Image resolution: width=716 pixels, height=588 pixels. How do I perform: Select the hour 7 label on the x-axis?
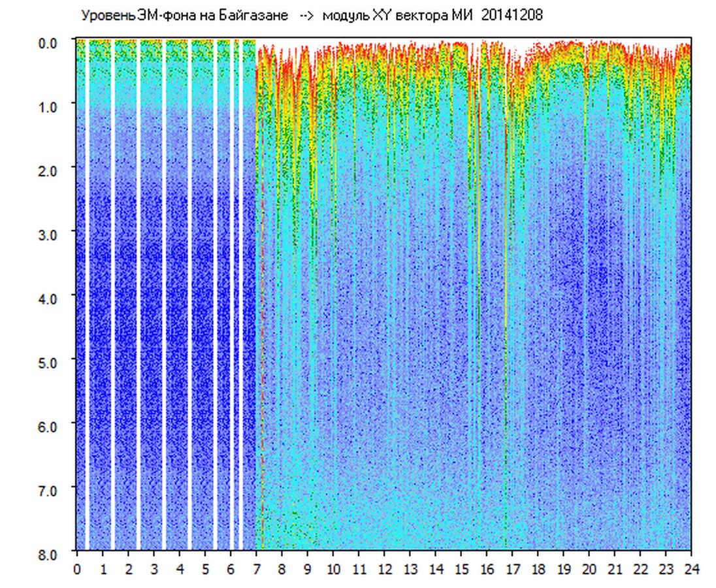click(257, 569)
